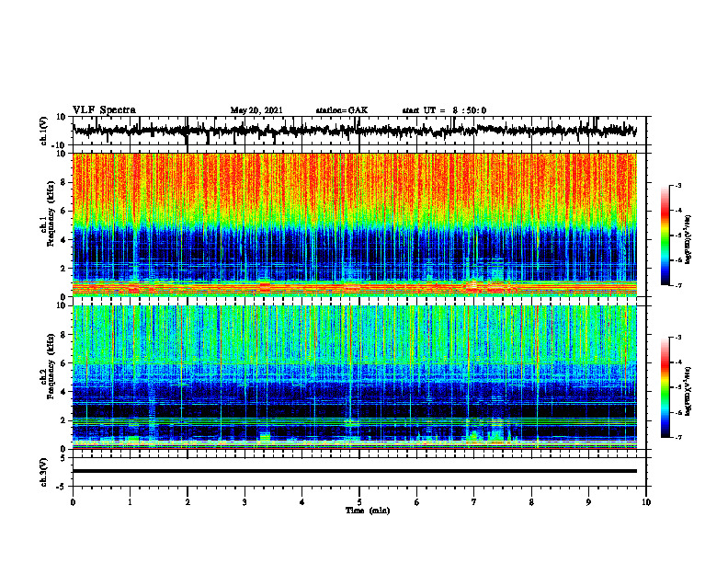This screenshot has height=563, width=728.
Task: Click the 2 kHz tick on ch.2 spectrogram
Action: 64,419
